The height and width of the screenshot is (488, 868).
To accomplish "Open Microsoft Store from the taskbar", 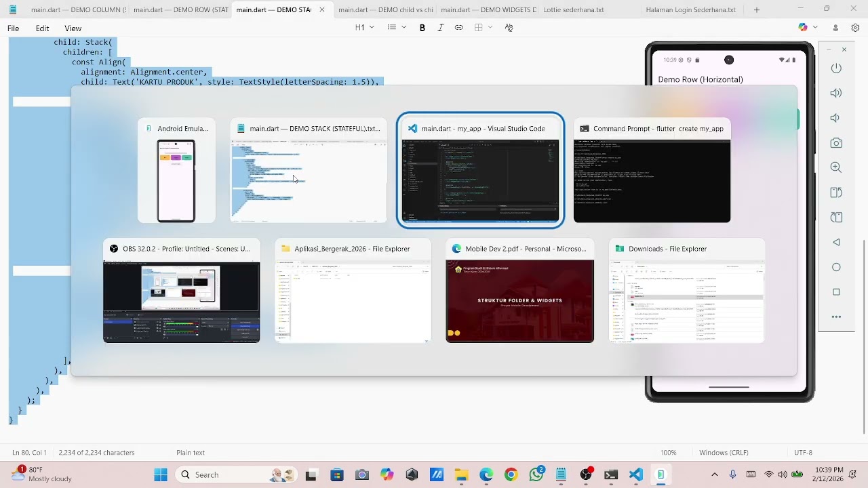I will tap(337, 475).
